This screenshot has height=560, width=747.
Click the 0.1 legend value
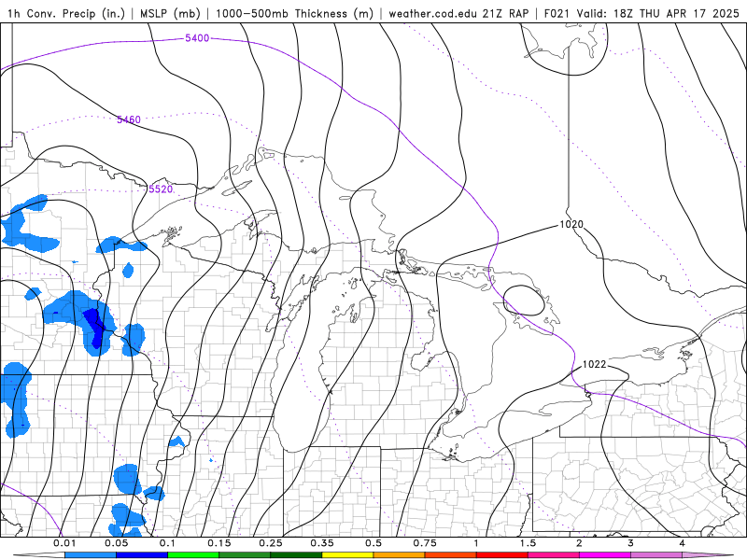167,543
